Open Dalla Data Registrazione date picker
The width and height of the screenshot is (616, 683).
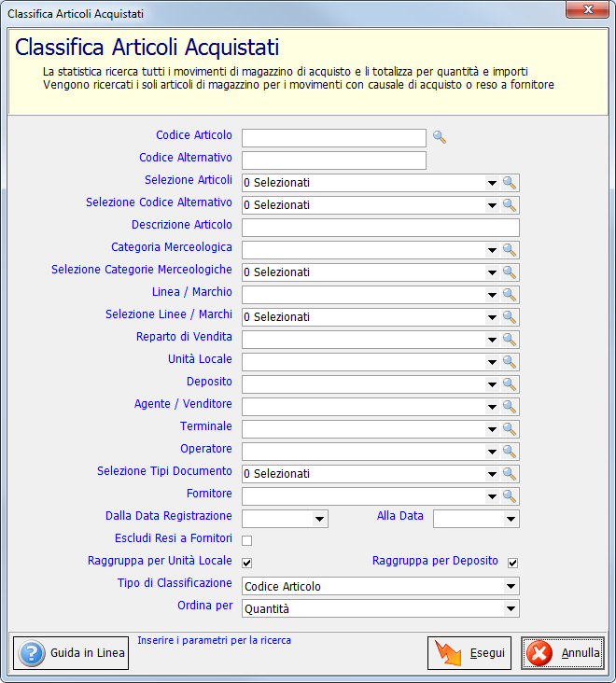click(319, 519)
